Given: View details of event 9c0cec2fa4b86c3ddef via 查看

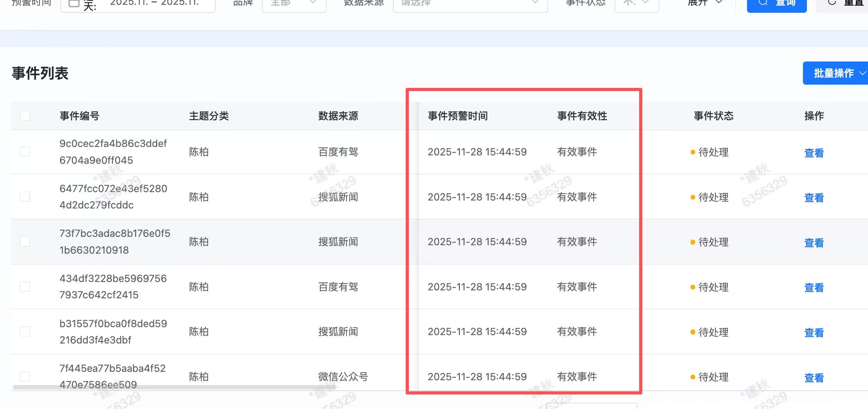Looking at the screenshot, I should (x=814, y=153).
